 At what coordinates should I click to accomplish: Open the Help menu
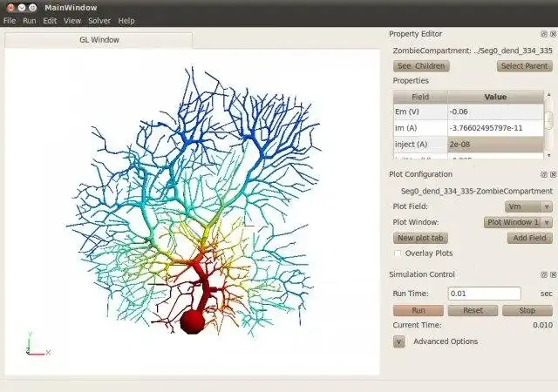point(126,21)
